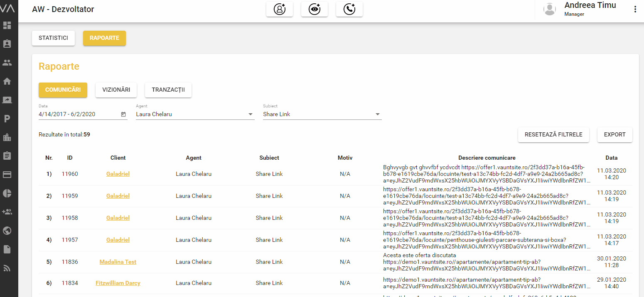
Task: Open the three-dot user menu
Action: click(635, 10)
